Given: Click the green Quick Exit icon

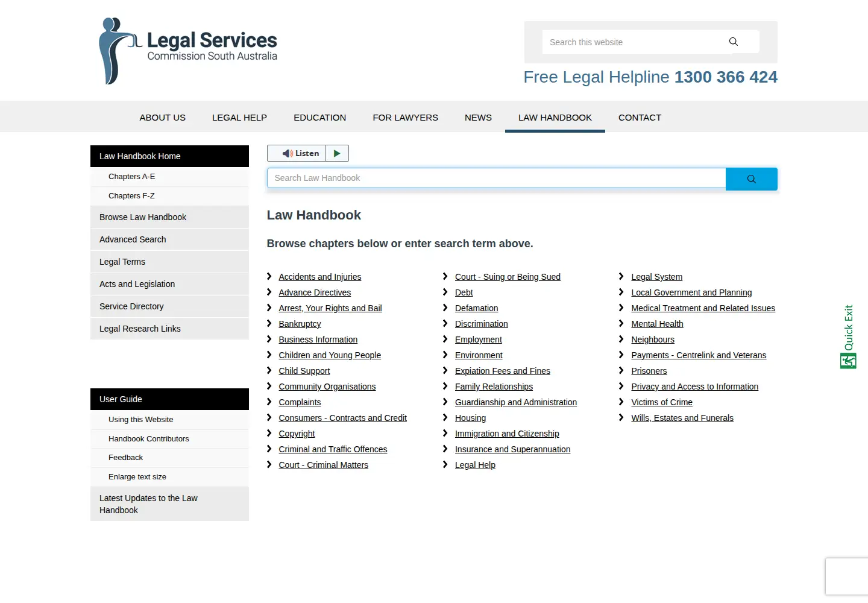Looking at the screenshot, I should 848,361.
